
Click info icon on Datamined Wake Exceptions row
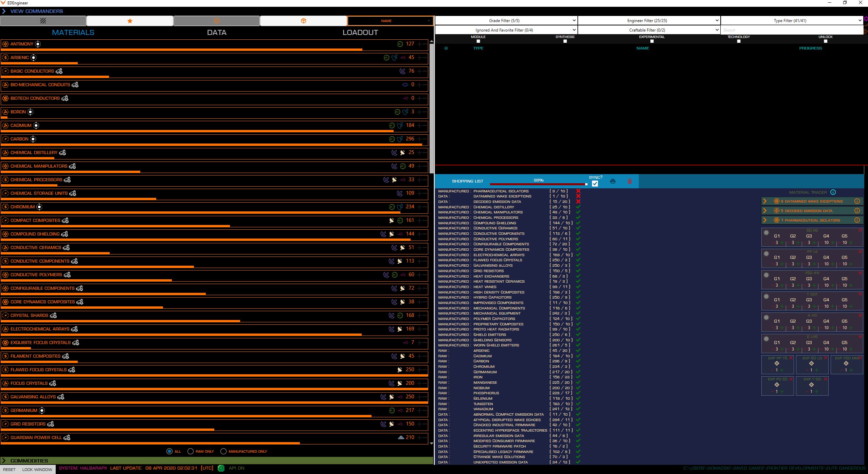tap(857, 201)
